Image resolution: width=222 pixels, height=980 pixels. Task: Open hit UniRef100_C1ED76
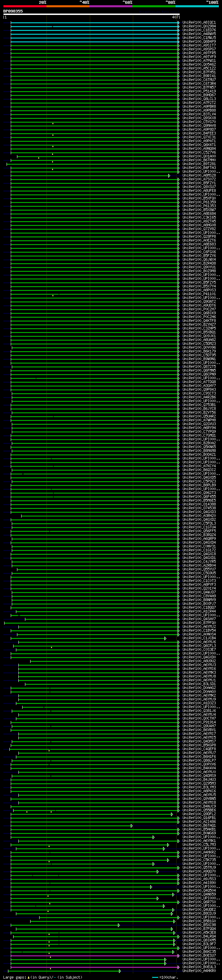199,30
